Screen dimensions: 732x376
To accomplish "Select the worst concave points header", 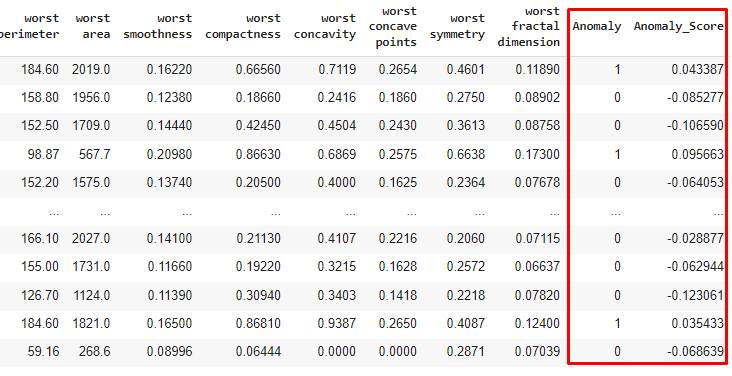I will 393,26.
